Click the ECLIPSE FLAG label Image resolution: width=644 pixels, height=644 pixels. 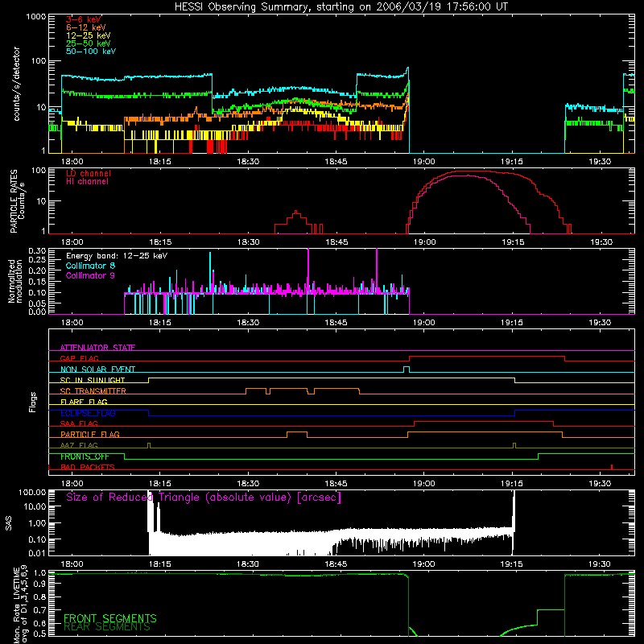coord(88,413)
